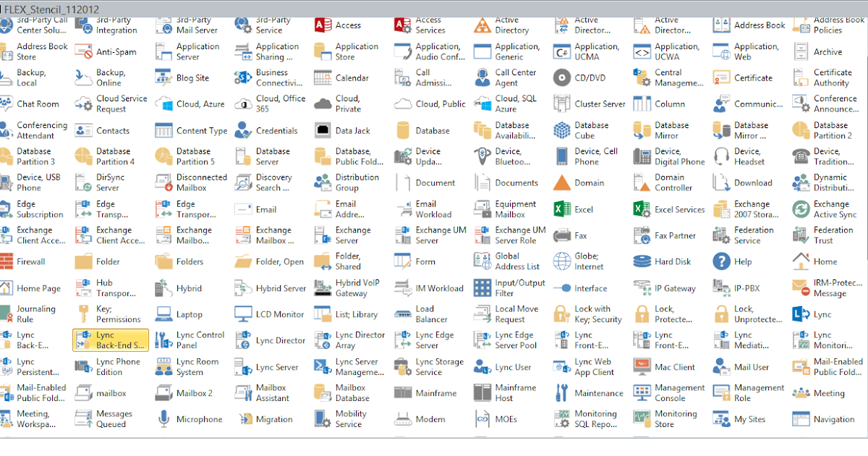Select the Fax shape

coord(571,235)
